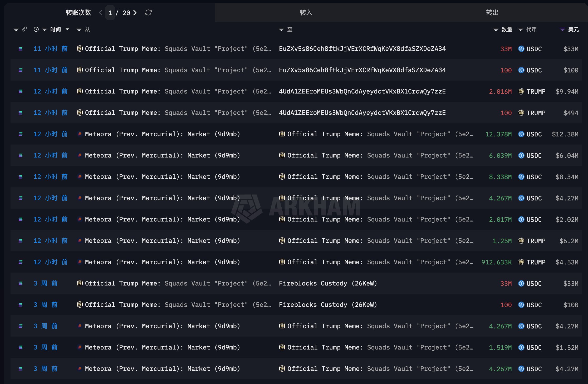Click the clock time-format icon
This screenshot has width=588, height=384.
pos(36,29)
